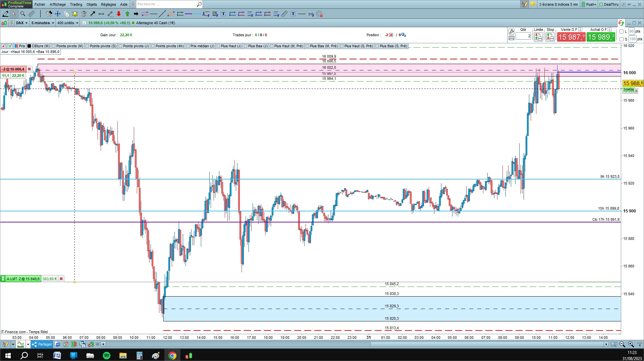644x361 pixels.
Task: Enable Plus Haut (J) checkbox
Action: [x=218, y=46]
